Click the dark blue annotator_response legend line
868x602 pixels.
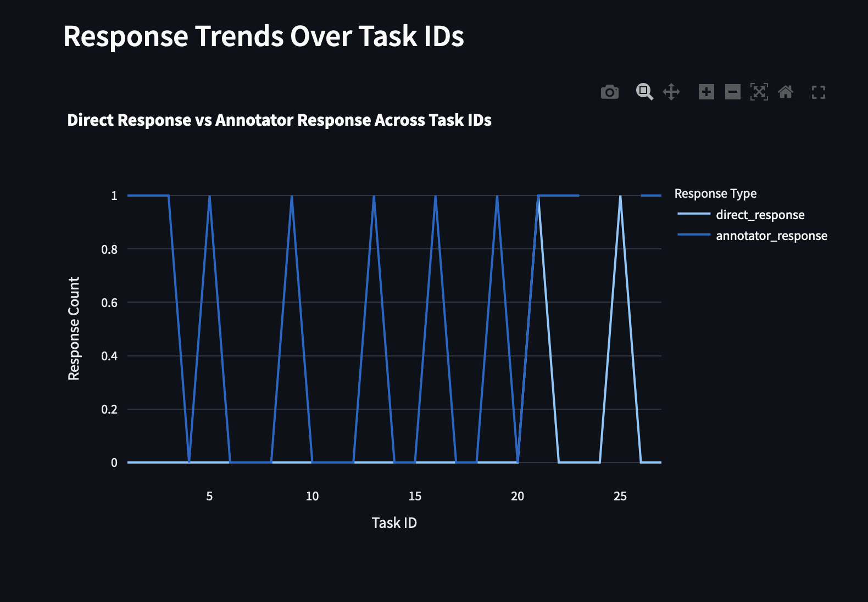tap(694, 235)
